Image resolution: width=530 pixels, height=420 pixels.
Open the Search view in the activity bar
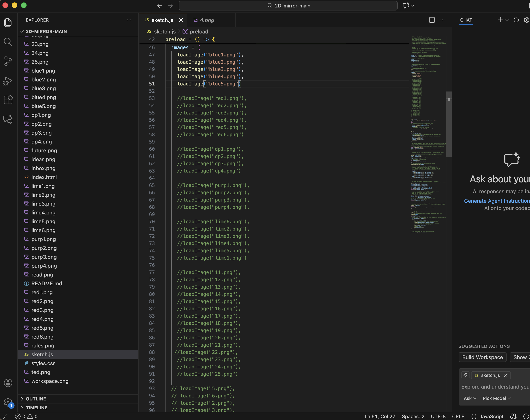click(8, 42)
